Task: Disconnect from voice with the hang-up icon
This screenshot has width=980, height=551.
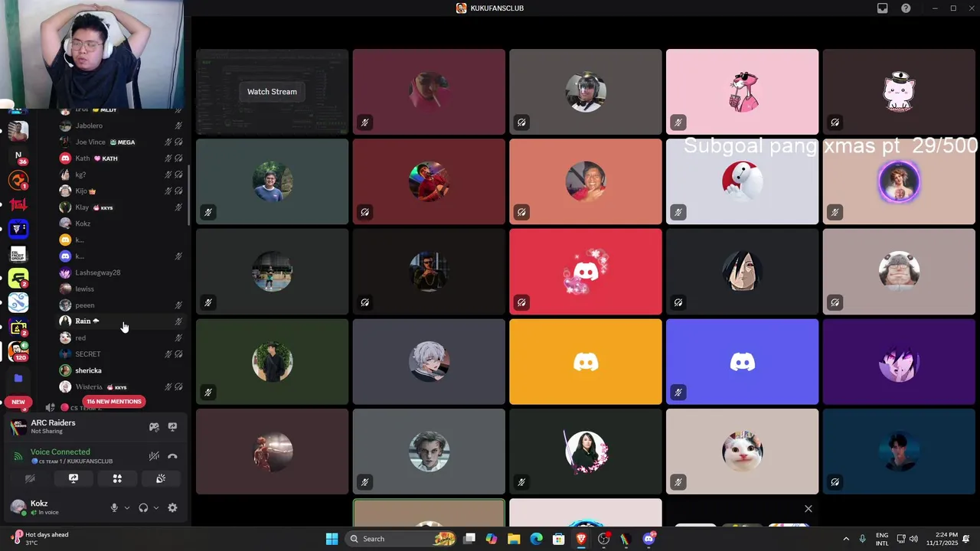Action: pyautogui.click(x=172, y=456)
